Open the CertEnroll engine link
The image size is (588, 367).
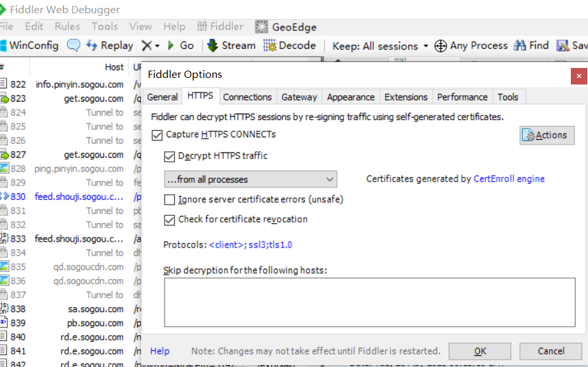click(509, 179)
